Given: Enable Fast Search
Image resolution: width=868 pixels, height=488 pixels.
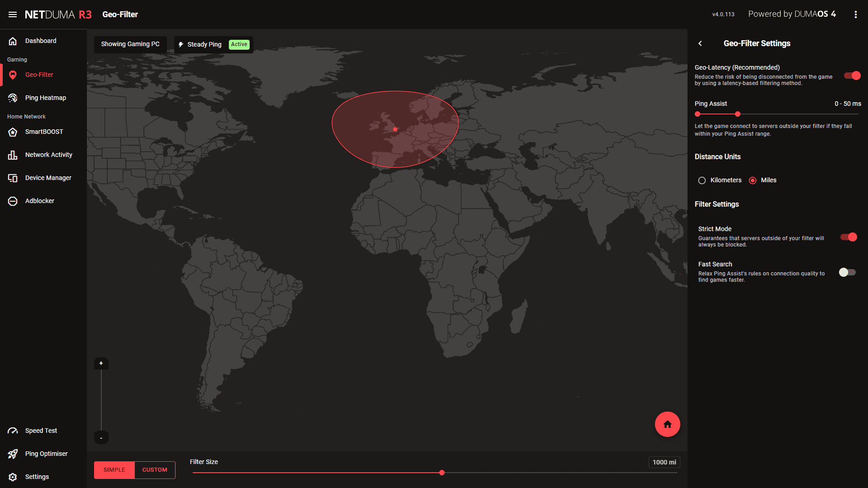Looking at the screenshot, I should coord(847,272).
